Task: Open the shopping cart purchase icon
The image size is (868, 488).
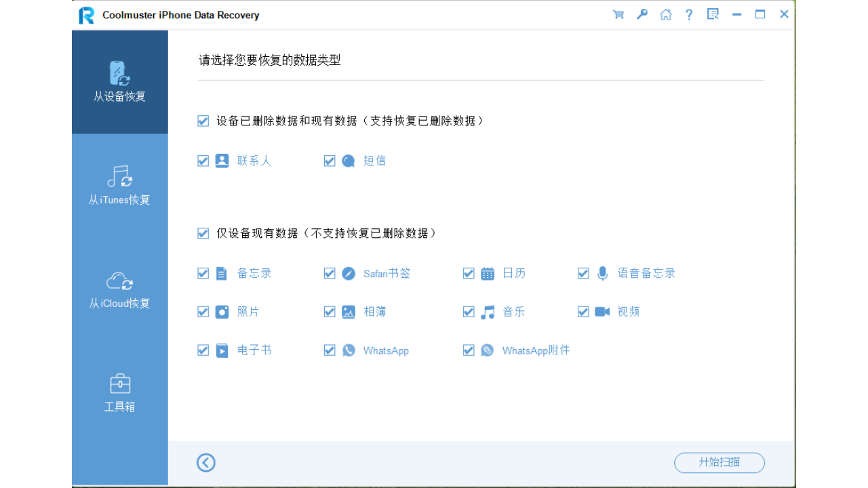Action: [618, 14]
